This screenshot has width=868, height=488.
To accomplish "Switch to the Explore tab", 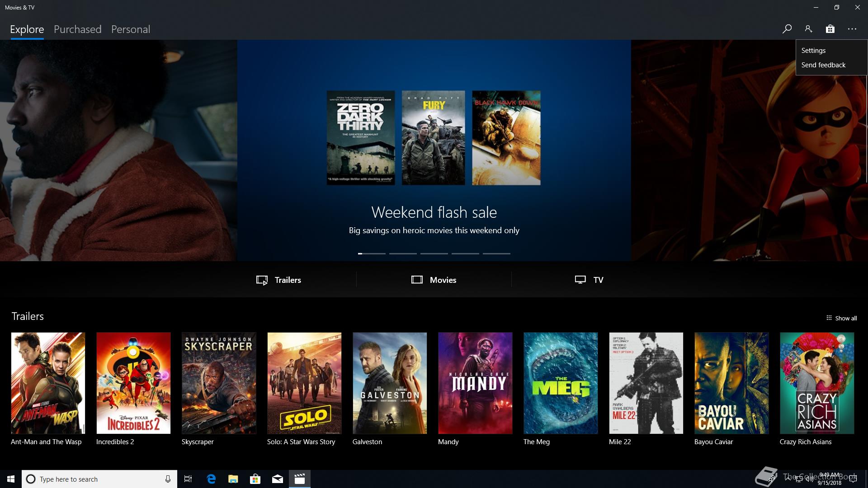I will pos(27,29).
